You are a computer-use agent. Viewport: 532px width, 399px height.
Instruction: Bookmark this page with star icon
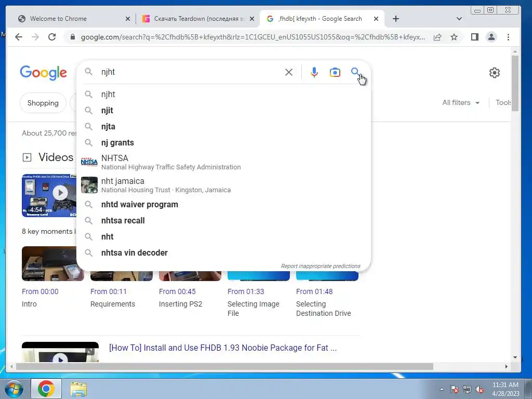pos(454,37)
